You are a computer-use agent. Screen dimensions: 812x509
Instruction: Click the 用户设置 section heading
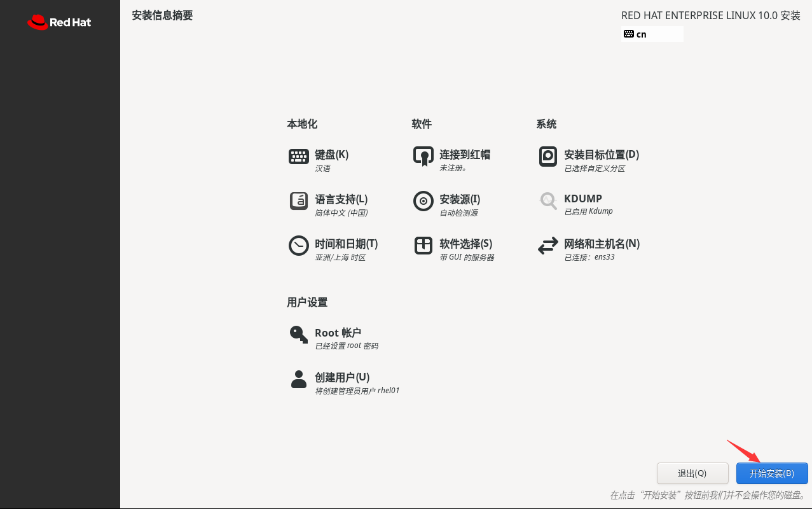coord(307,302)
